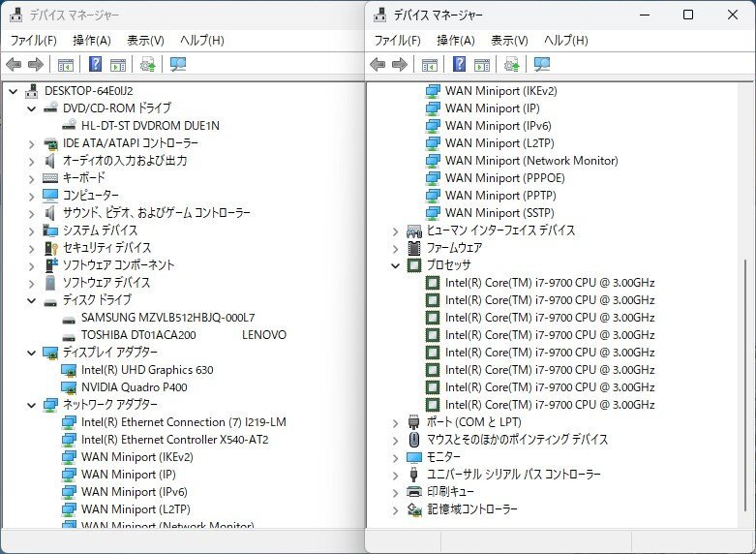Select ソフトウェア コンポーネント tree item
Screen dimensions: 756x554
point(118,265)
